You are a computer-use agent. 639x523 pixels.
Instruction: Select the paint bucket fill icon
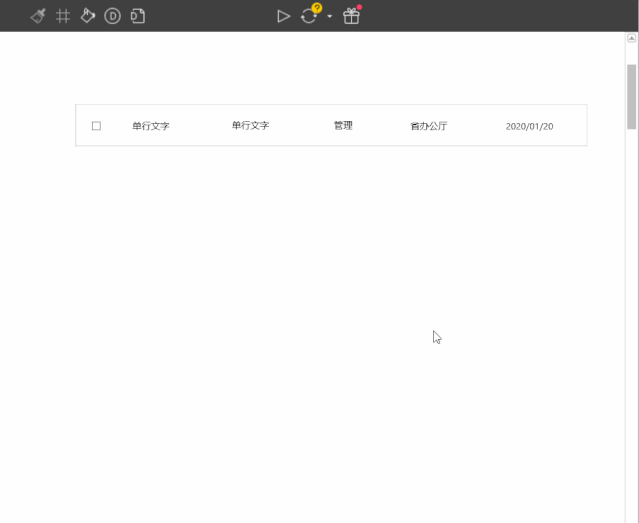[88, 16]
